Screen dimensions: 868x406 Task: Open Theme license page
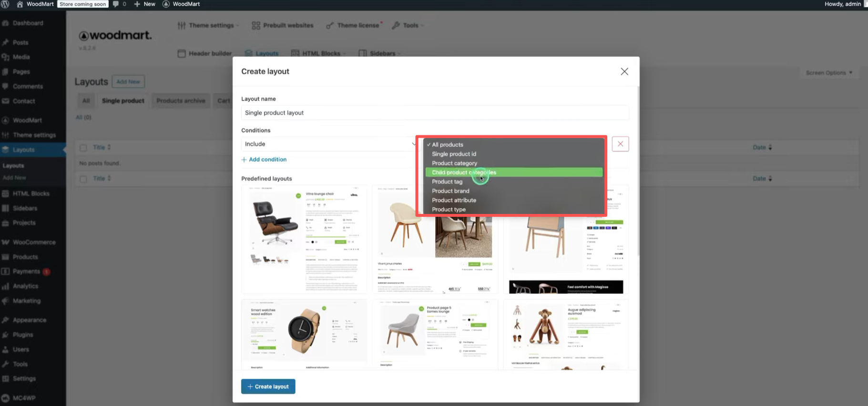[x=354, y=25]
